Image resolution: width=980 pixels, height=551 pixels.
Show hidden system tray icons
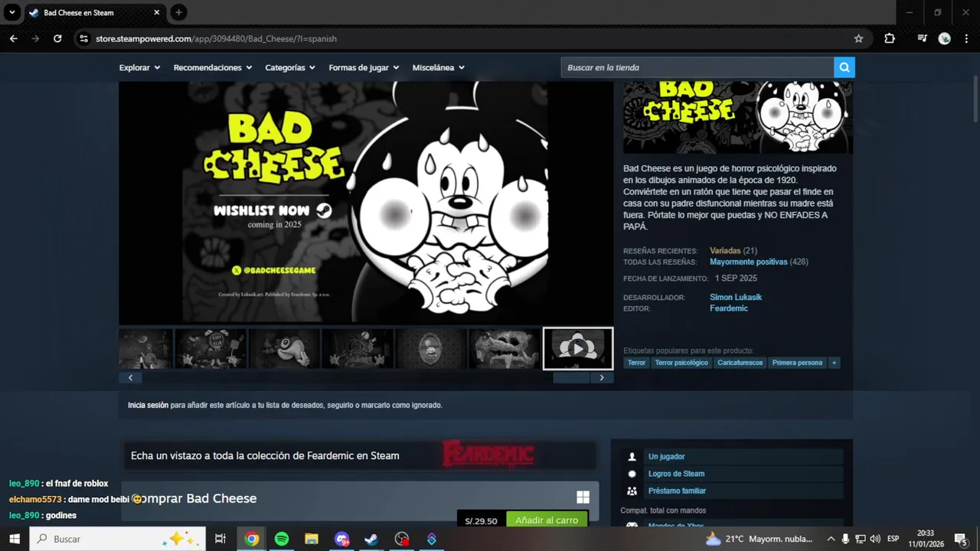(x=831, y=539)
